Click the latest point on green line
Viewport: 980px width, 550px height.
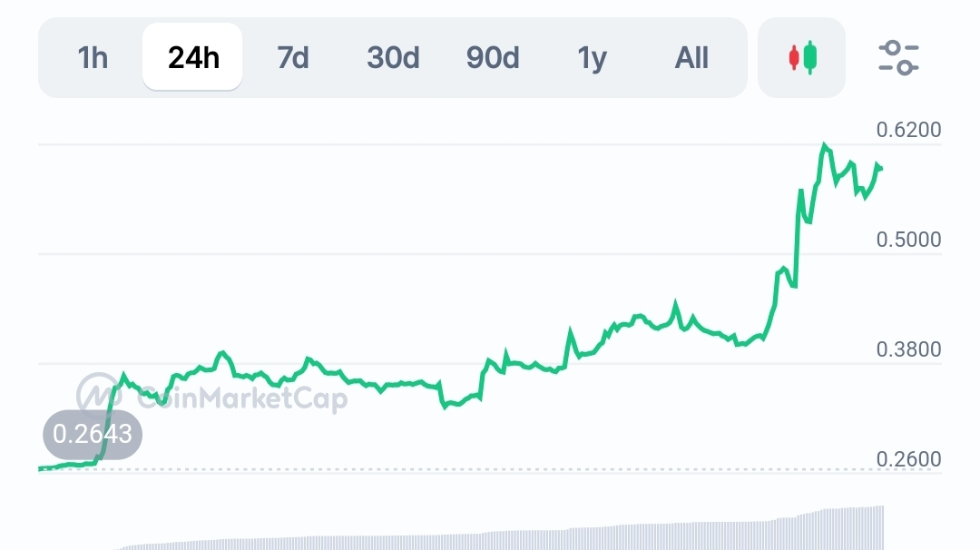[881, 168]
